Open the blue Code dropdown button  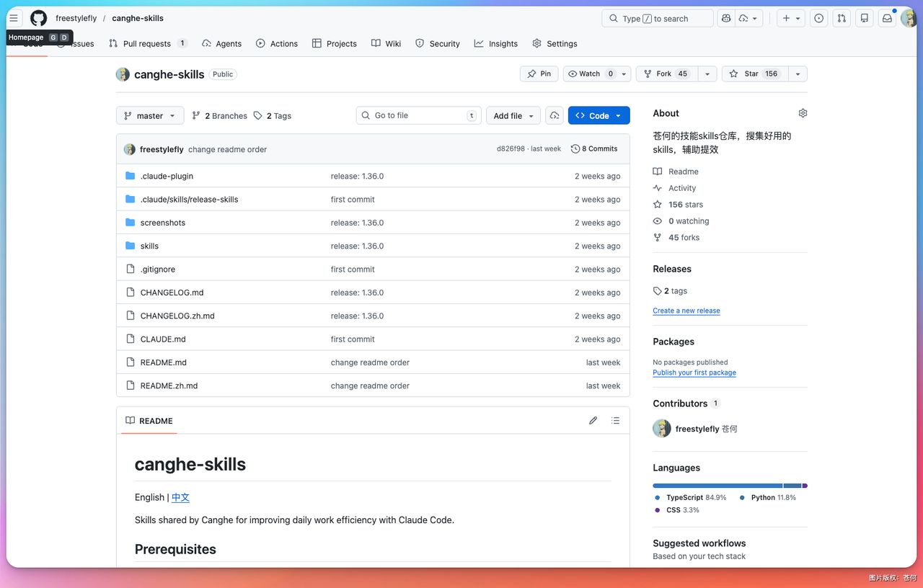pos(599,115)
